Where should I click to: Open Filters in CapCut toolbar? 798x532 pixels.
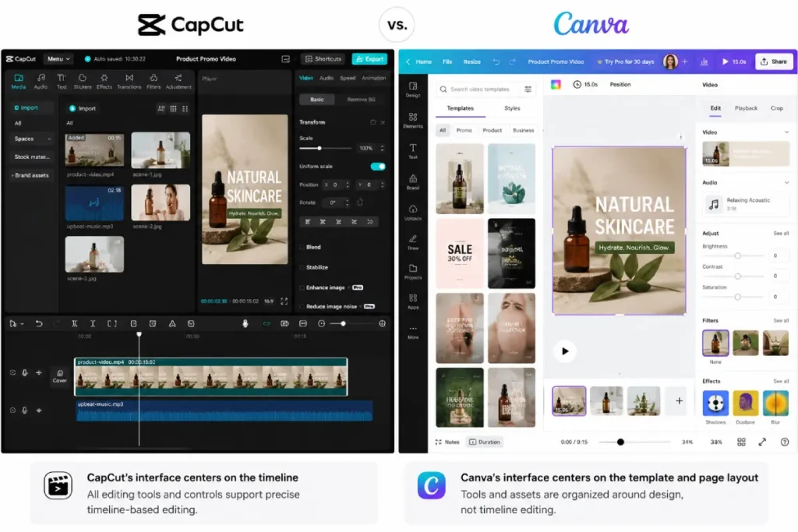(154, 81)
